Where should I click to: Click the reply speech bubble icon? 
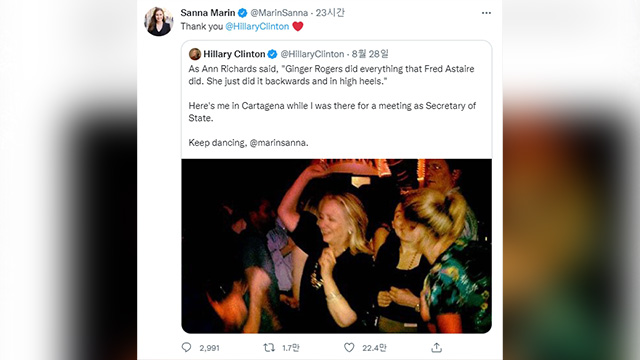(x=186, y=347)
